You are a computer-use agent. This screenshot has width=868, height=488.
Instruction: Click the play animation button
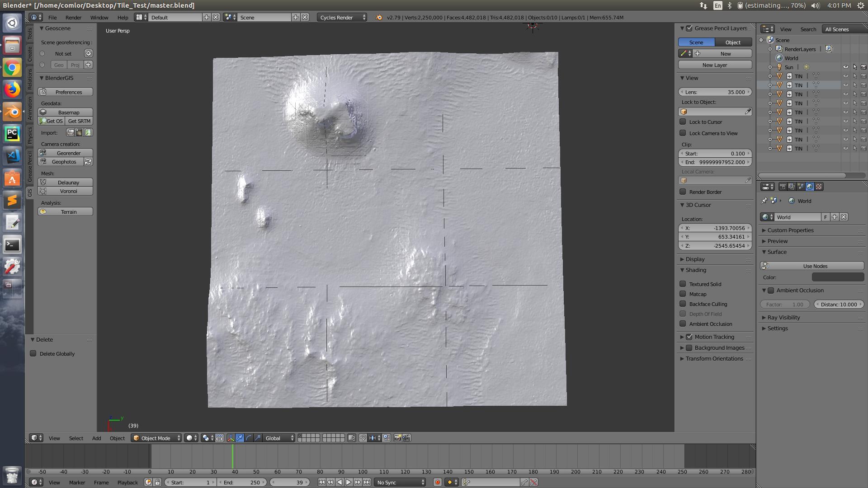pyautogui.click(x=348, y=482)
